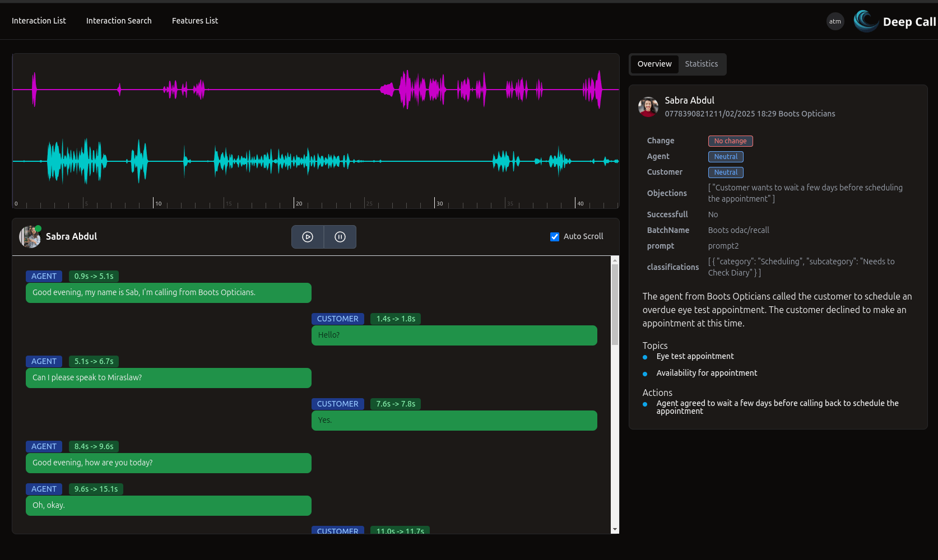The width and height of the screenshot is (938, 560).
Task: Click the play button icon
Action: (308, 237)
